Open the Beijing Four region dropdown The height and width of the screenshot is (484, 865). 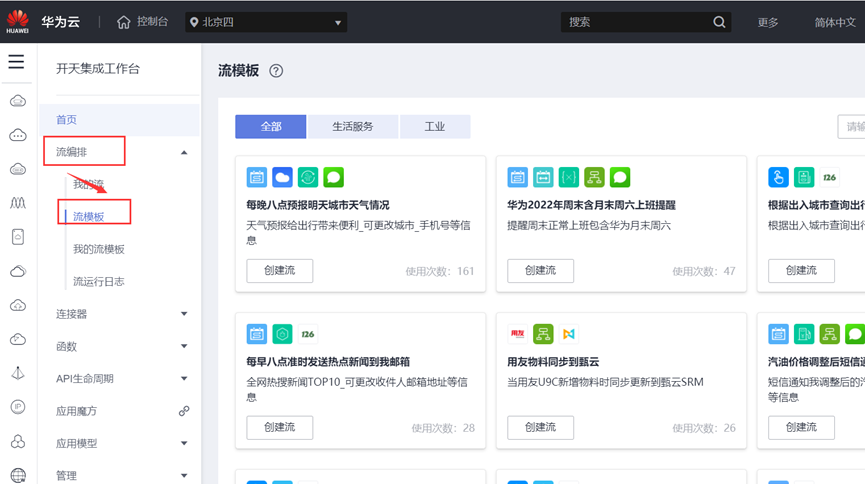coord(266,22)
